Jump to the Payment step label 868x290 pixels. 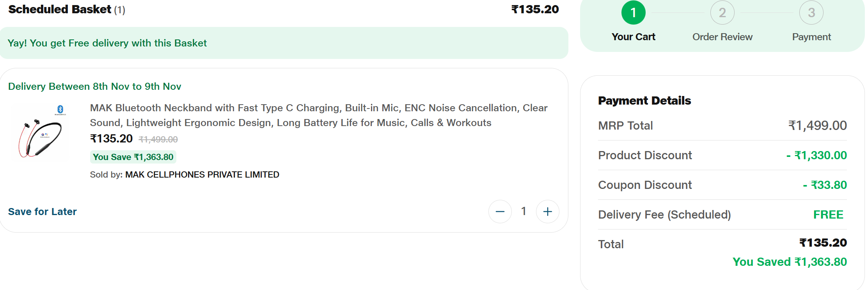pyautogui.click(x=811, y=37)
